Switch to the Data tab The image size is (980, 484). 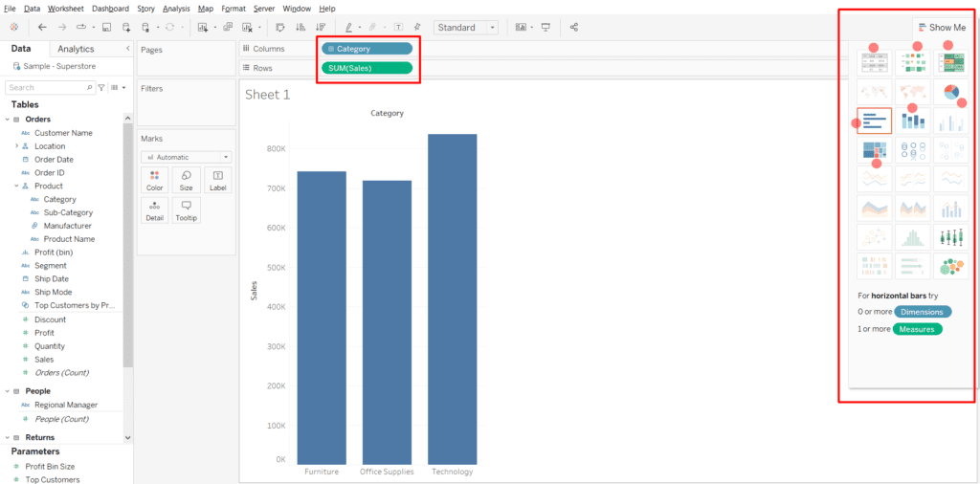click(x=21, y=49)
